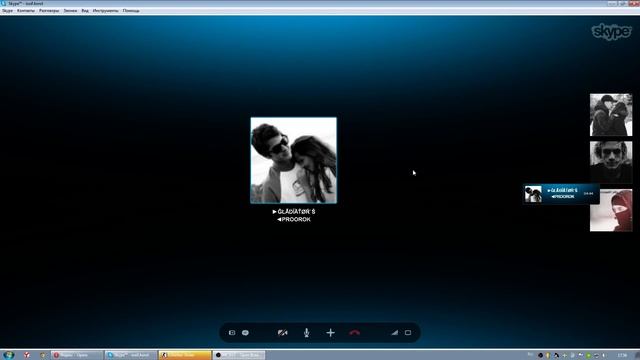
Task: Click the Skype logo in the corner
Action: point(611,32)
